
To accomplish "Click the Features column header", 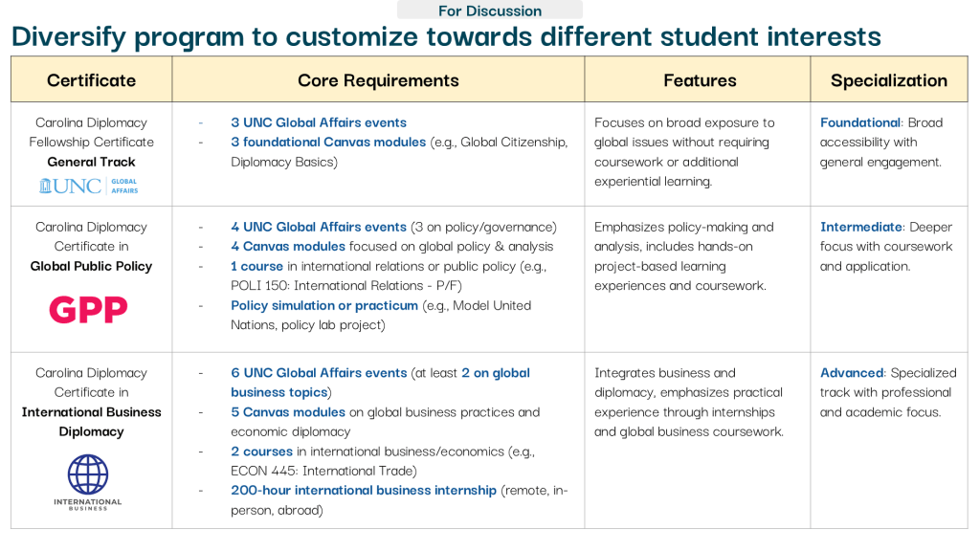I will tap(700, 80).
